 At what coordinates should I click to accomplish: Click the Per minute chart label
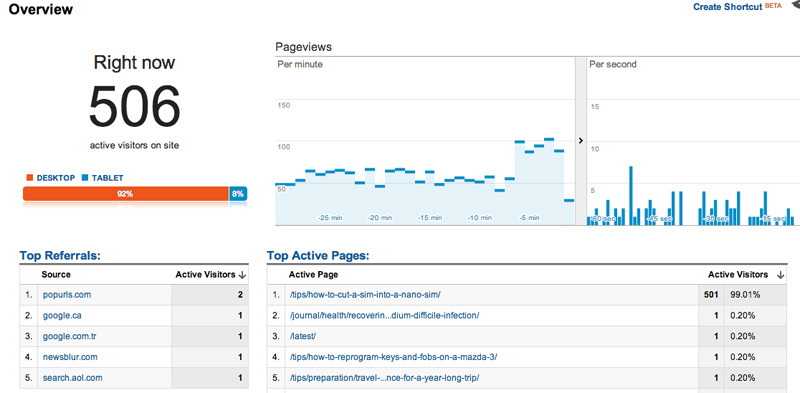click(300, 64)
